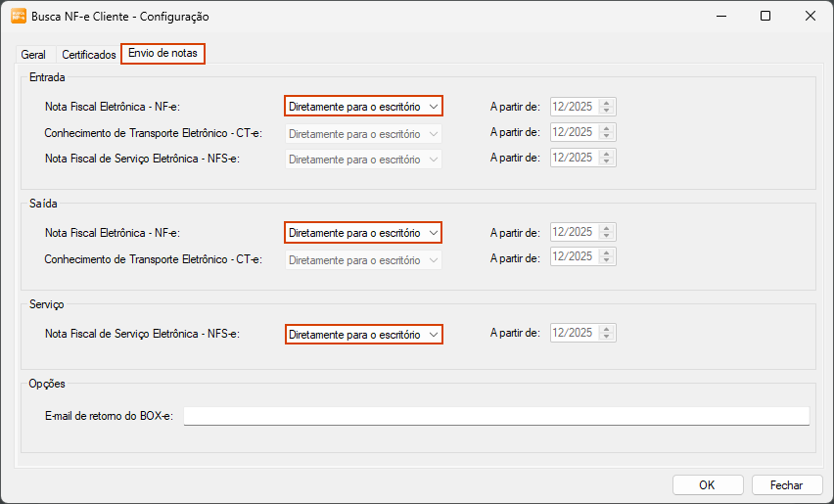Open Serviço NFS-e destination dropdown
834x504 pixels.
(x=363, y=335)
